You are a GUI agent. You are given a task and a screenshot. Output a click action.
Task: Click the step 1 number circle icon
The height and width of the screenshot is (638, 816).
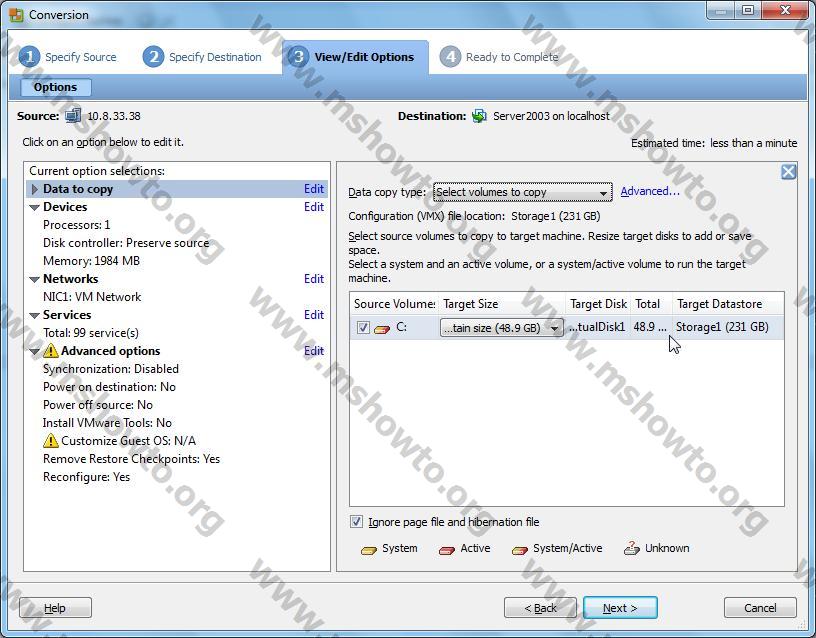29,57
